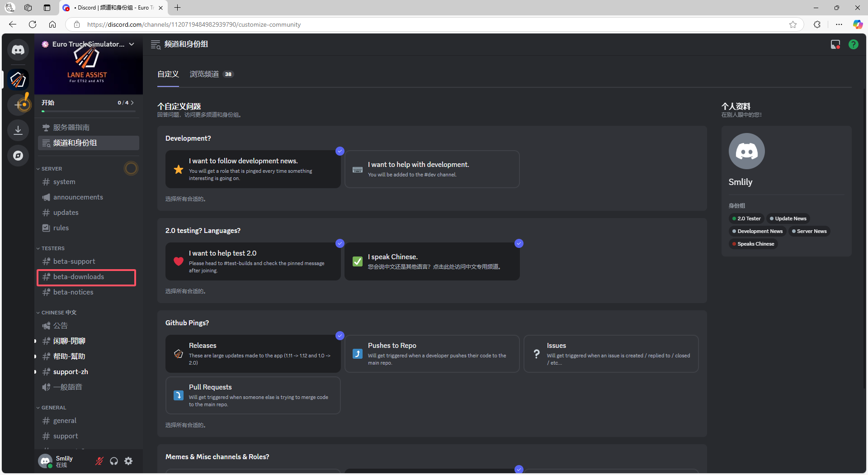Toggle 'I want to help test 2.0' option
The width and height of the screenshot is (868, 475).
253,261
